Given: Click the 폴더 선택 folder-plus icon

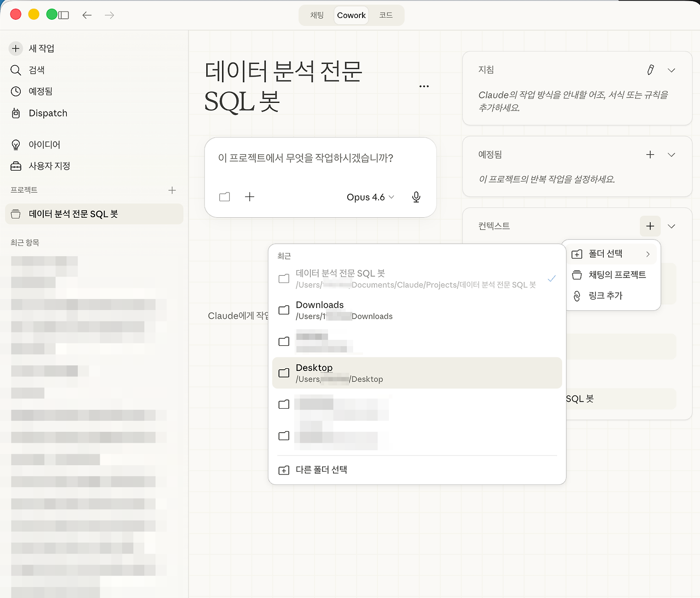Looking at the screenshot, I should (x=577, y=254).
